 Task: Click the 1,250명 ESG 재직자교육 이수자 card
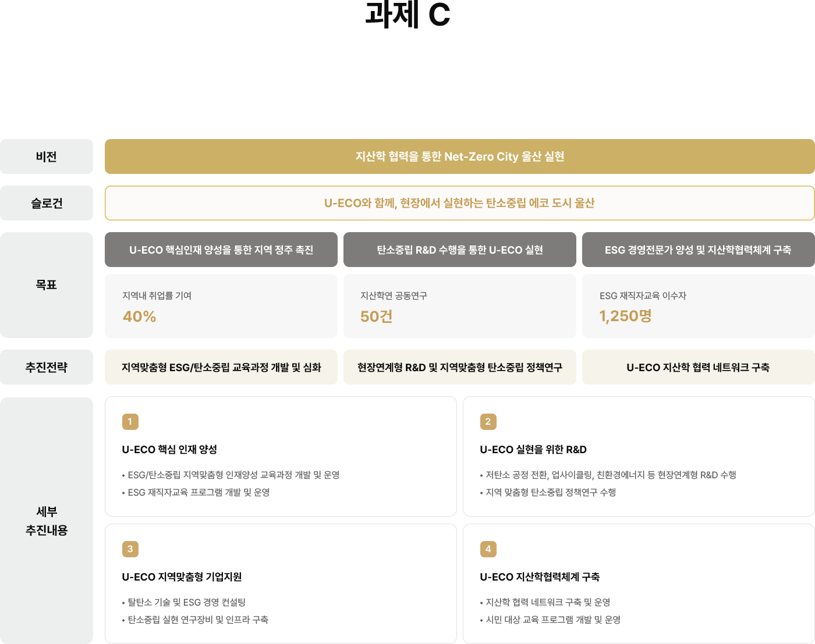click(x=698, y=306)
